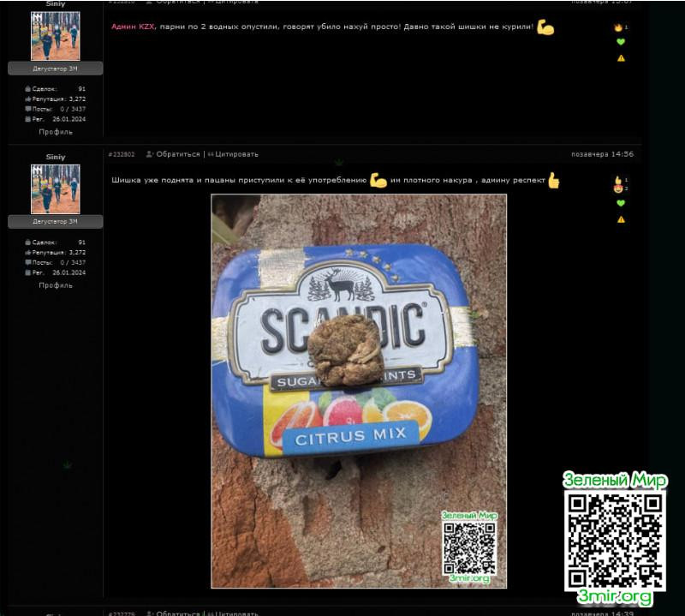
Task: Click star-eyes emoji reaction on post #232802
Action: [618, 188]
